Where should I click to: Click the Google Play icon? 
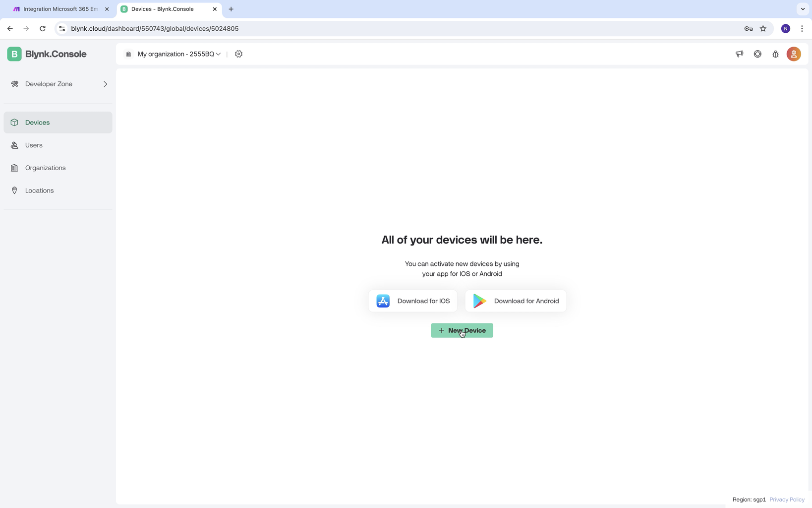pyautogui.click(x=479, y=301)
